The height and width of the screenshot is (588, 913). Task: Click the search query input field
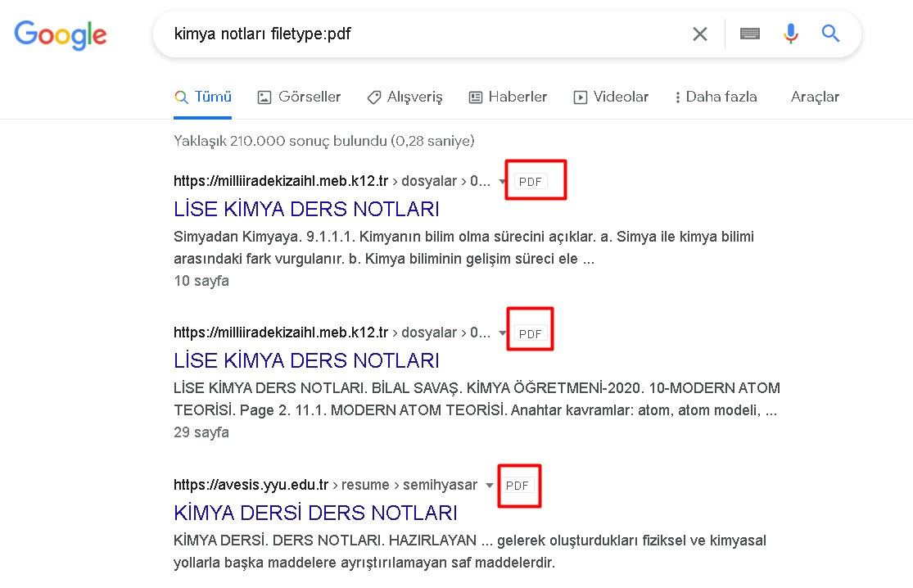[x=425, y=34]
